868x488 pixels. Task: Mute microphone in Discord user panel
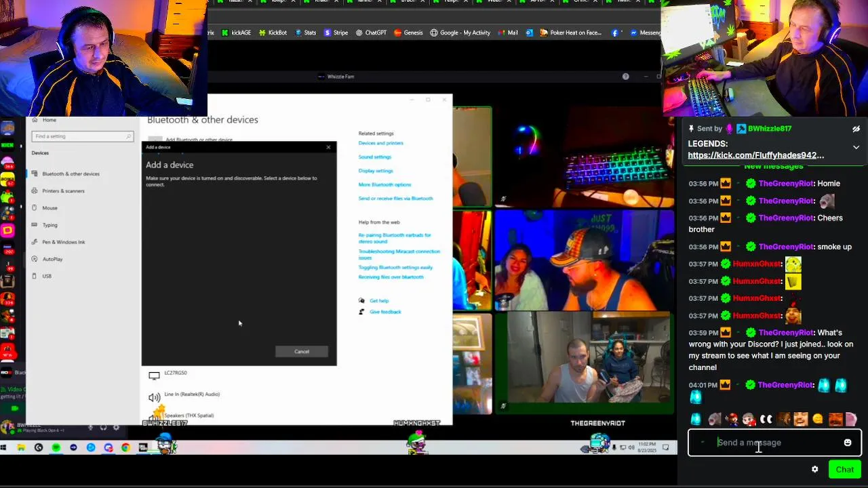[90, 428]
